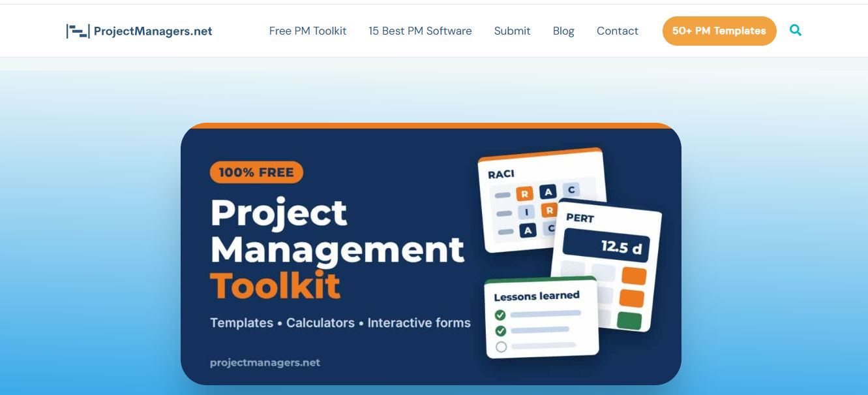Visit the Blog page
This screenshot has height=395, width=868.
563,31
